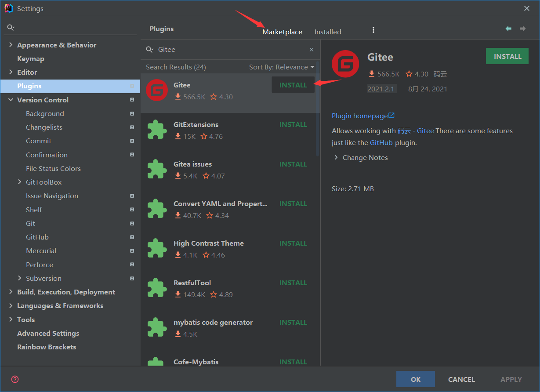This screenshot has height=392, width=540.
Task: Follow the 码云 - Gitee link in description
Action: [x=416, y=131]
